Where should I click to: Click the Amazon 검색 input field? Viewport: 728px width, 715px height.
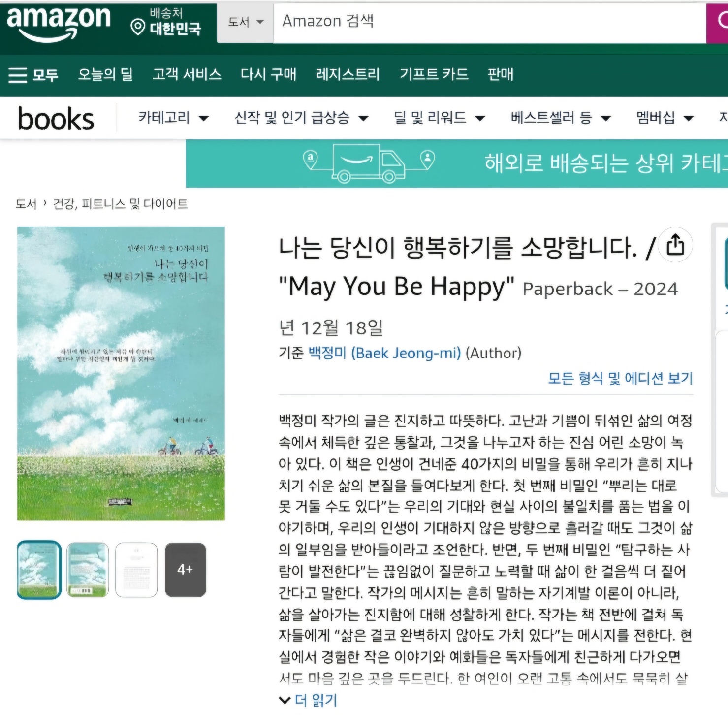pos(490,23)
